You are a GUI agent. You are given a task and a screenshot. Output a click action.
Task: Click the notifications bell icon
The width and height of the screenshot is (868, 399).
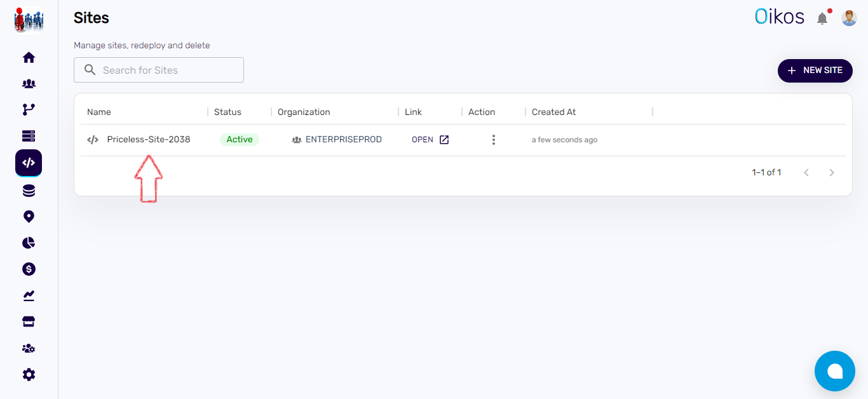(x=822, y=18)
